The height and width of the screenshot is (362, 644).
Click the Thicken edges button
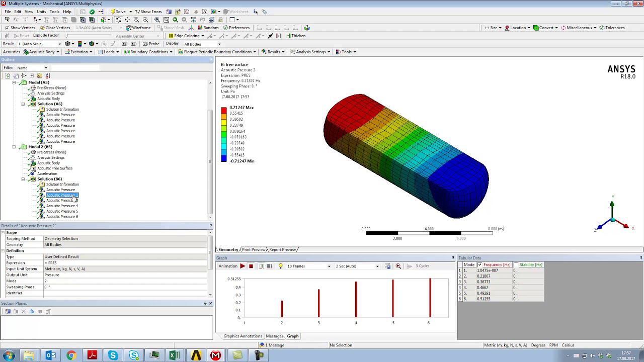(295, 36)
